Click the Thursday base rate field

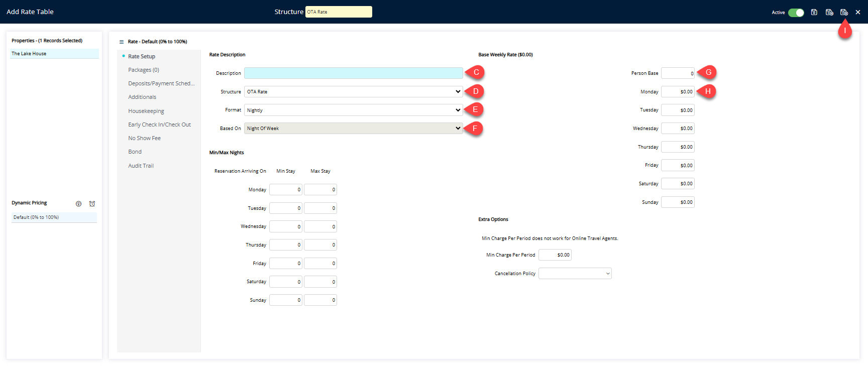[x=678, y=147]
